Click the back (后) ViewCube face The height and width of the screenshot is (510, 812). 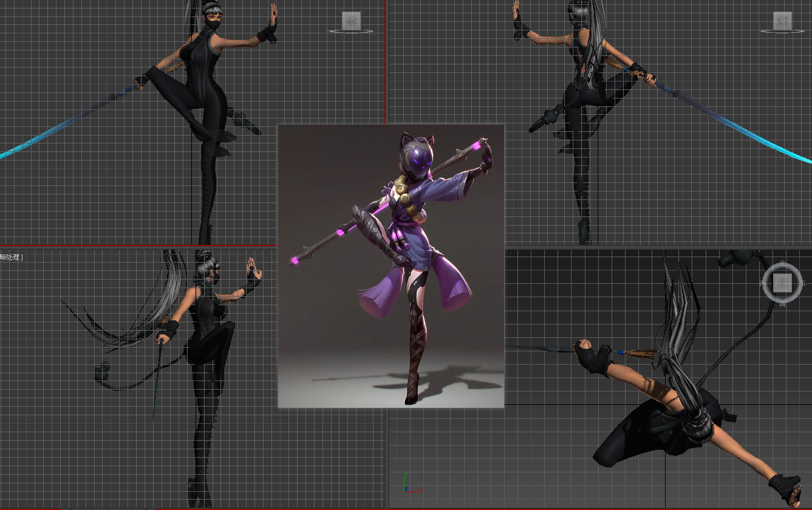pyautogui.click(x=783, y=21)
